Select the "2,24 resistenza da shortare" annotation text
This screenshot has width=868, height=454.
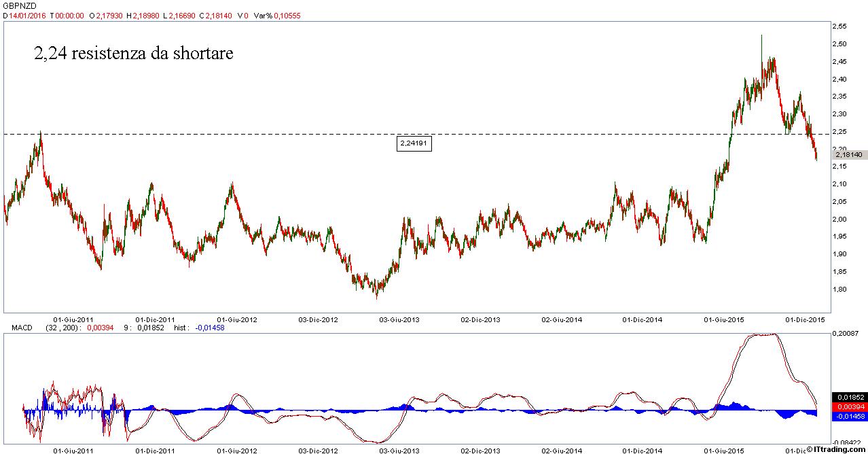[133, 53]
